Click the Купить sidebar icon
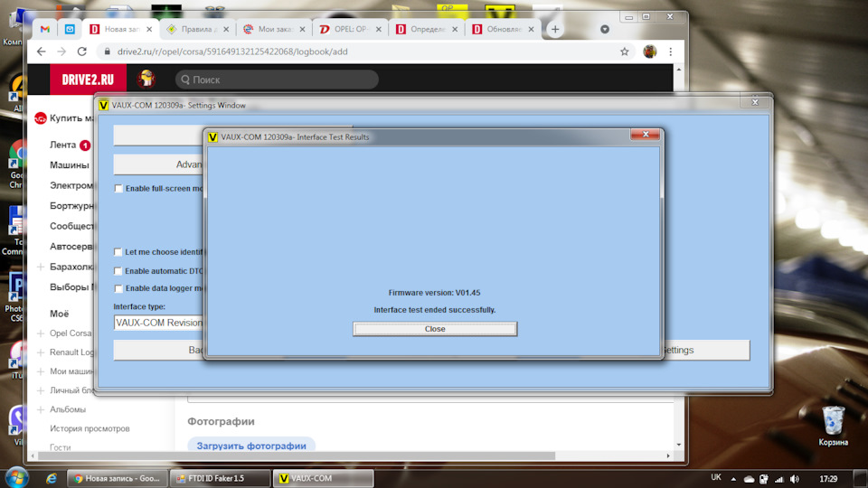This screenshot has height=488, width=868. click(41, 118)
